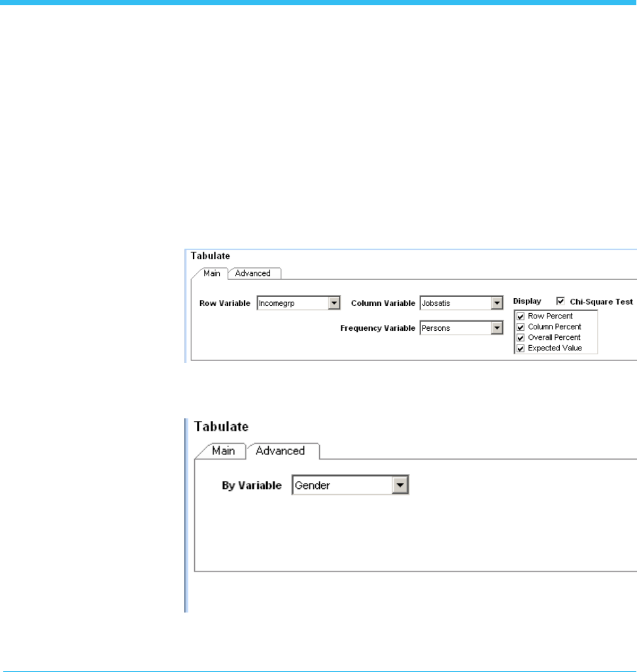Toggle the Overall Percent checkbox
Image resolution: width=637 pixels, height=672 pixels.
[x=521, y=338]
